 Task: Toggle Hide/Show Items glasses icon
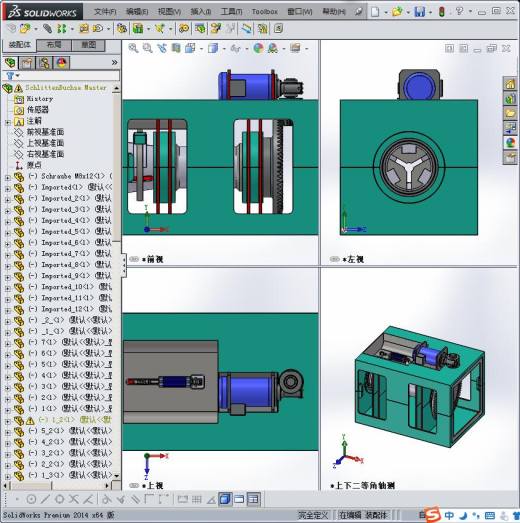[235, 48]
